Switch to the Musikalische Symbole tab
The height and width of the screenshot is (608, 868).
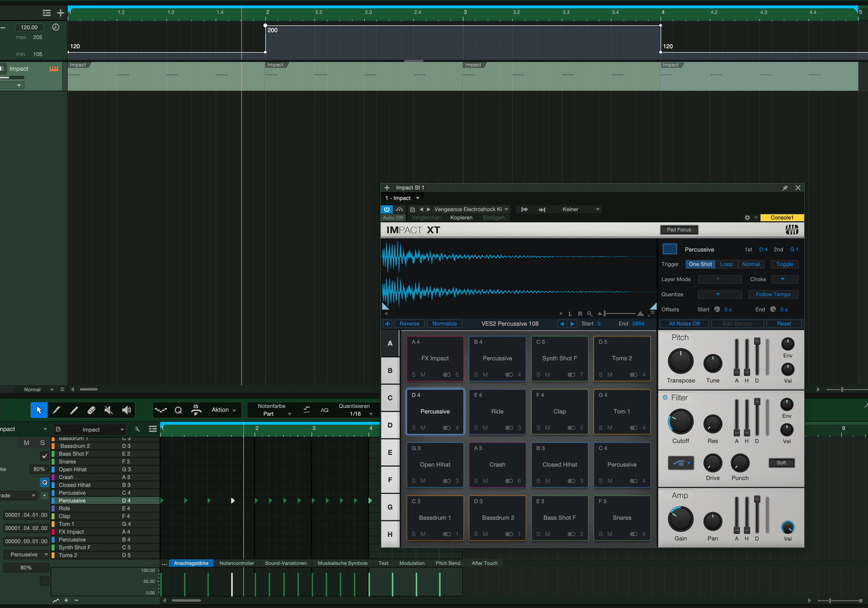tap(342, 563)
